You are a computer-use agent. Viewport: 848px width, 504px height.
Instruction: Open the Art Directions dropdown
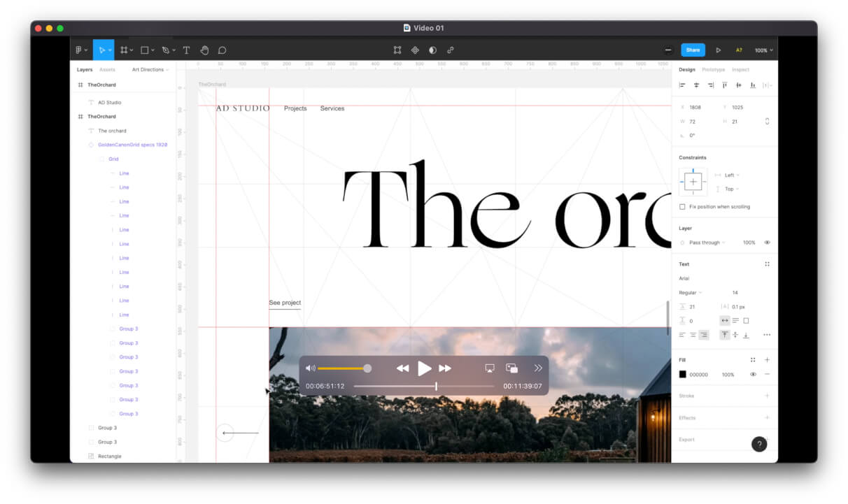coord(151,70)
